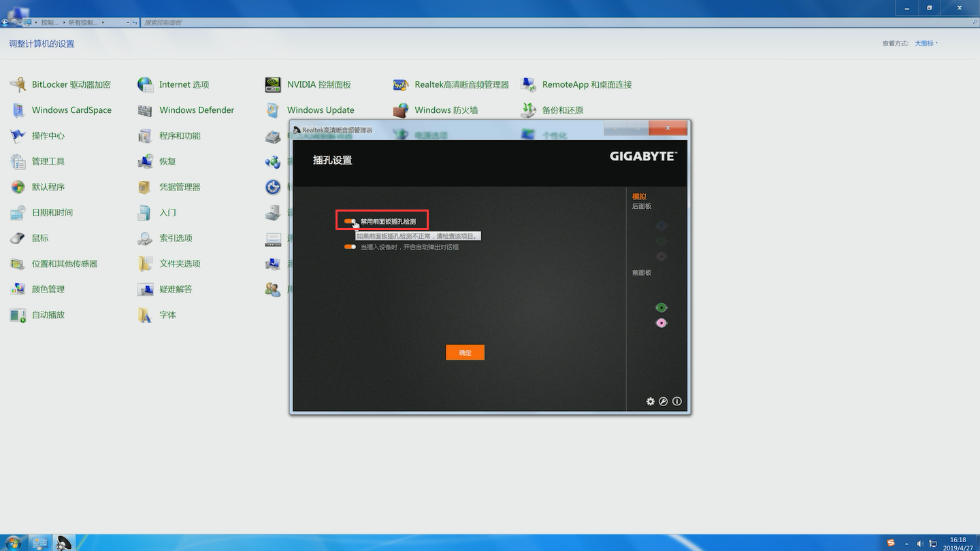Open the 大图标 view-by dropdown
Screen dimensions: 980x551
click(926, 44)
